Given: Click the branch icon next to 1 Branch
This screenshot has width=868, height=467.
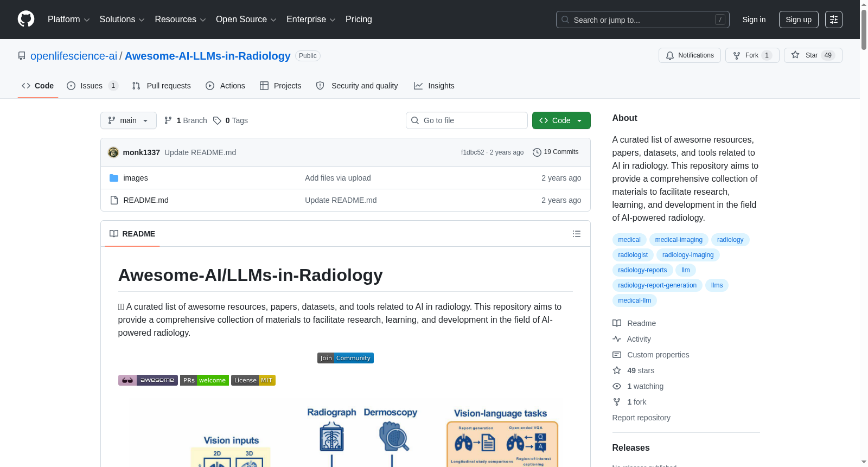Looking at the screenshot, I should pos(168,120).
